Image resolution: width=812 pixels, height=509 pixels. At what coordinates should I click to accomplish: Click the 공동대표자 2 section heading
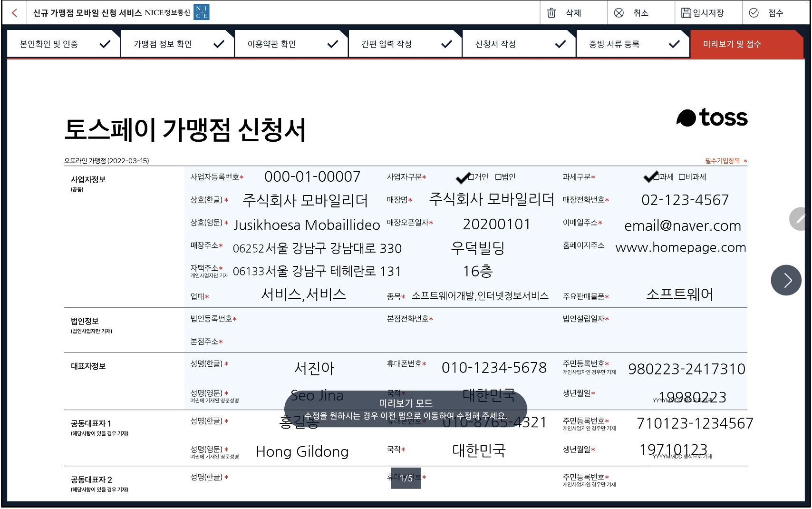(91, 480)
